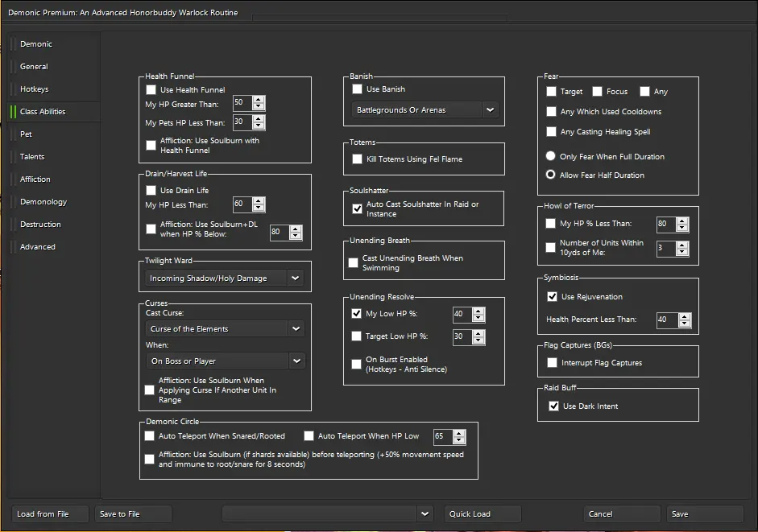Select Only Fear When Full Duration

coord(551,156)
